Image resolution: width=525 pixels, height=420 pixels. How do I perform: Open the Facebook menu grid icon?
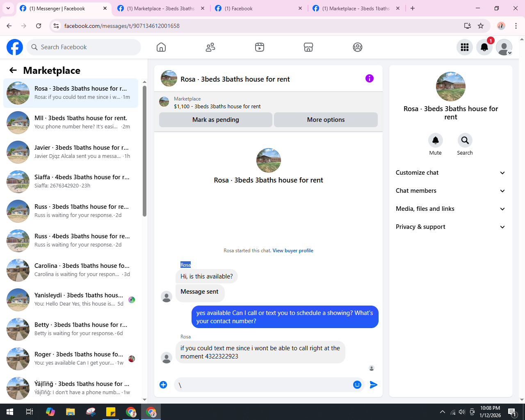coord(465,47)
